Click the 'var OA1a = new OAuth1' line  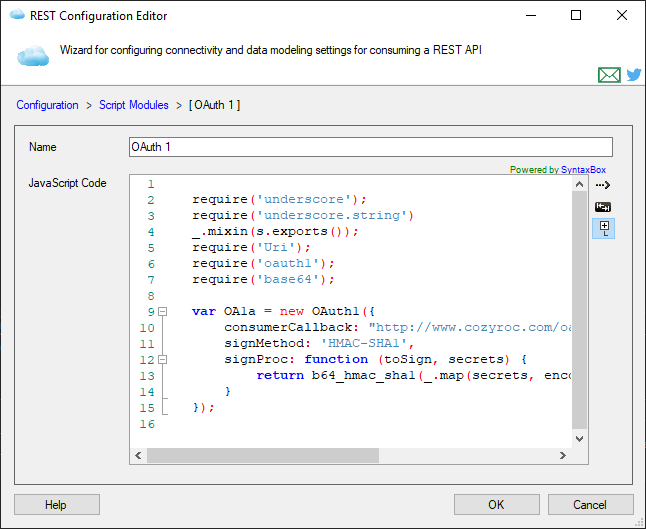pos(283,312)
